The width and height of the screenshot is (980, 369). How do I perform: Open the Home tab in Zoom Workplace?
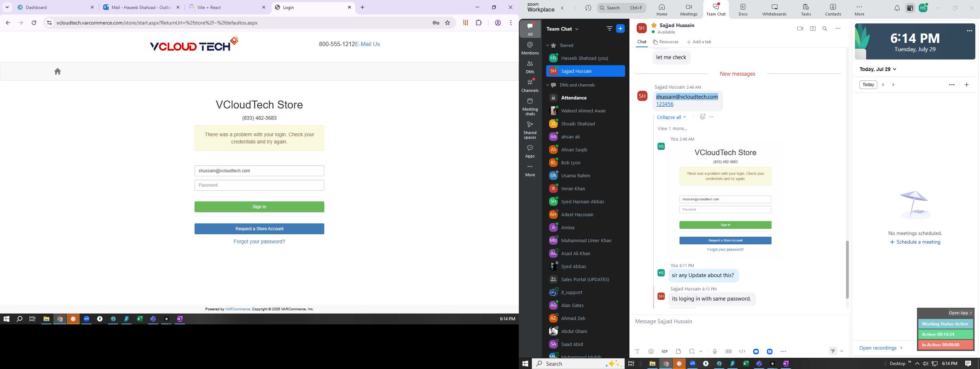[x=661, y=10]
